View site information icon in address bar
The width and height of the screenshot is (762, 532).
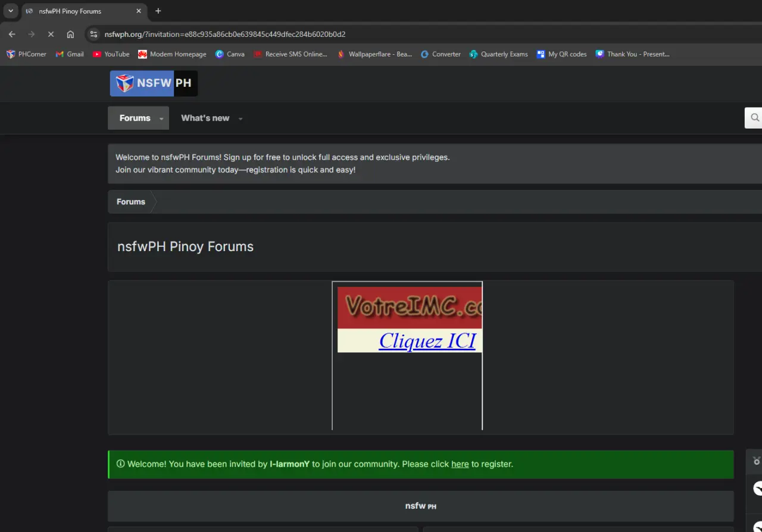pyautogui.click(x=93, y=35)
